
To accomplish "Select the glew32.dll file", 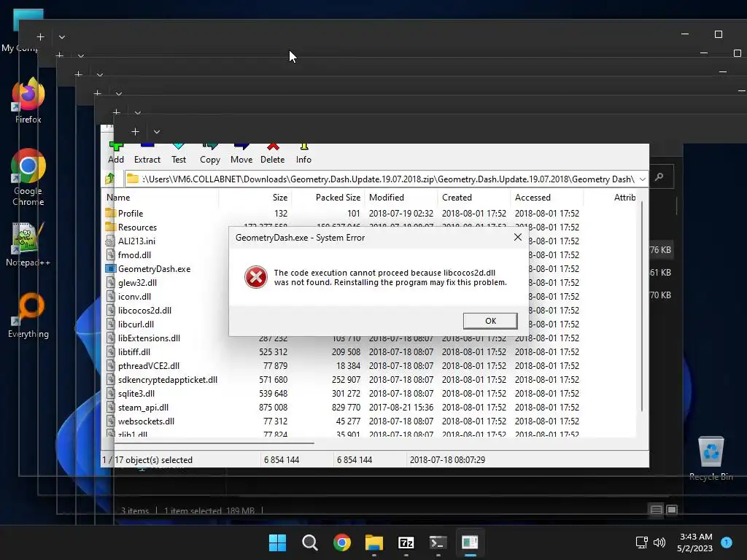I will [x=137, y=282].
